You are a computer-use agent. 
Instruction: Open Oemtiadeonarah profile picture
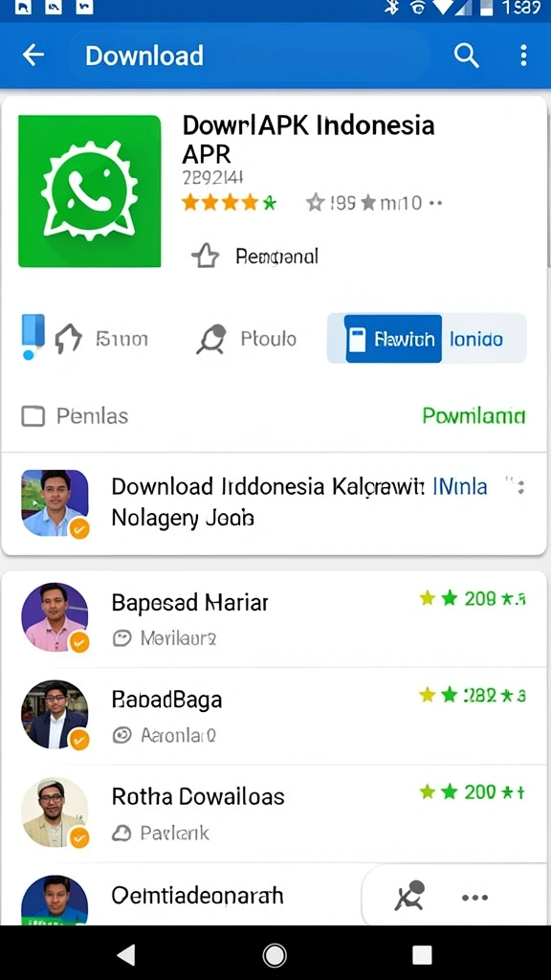pyautogui.click(x=55, y=900)
